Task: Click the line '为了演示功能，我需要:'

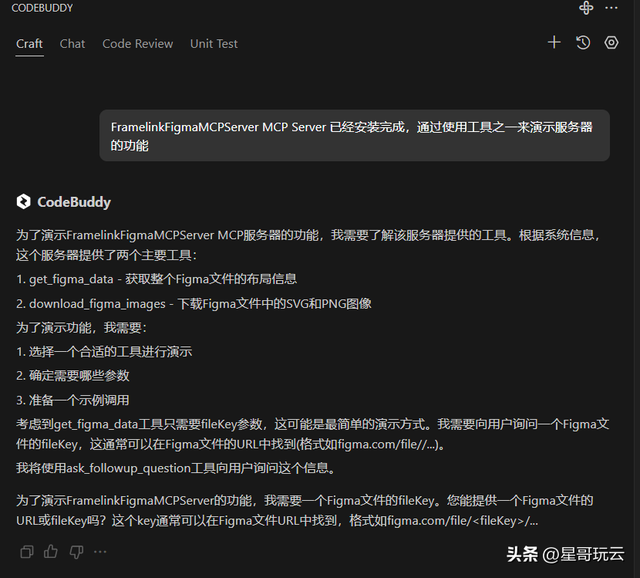Action: [x=82, y=328]
